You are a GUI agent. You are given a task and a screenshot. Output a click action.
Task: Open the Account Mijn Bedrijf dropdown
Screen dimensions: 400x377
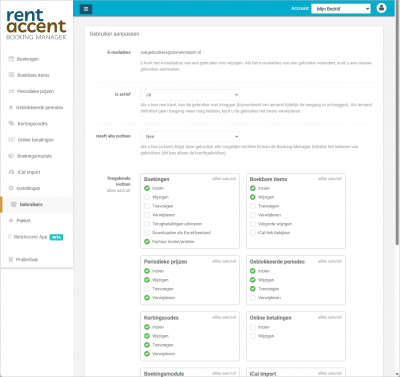click(341, 9)
